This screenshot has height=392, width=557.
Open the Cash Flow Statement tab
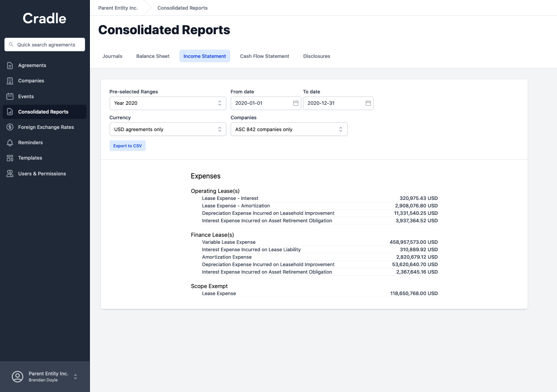[x=264, y=56]
